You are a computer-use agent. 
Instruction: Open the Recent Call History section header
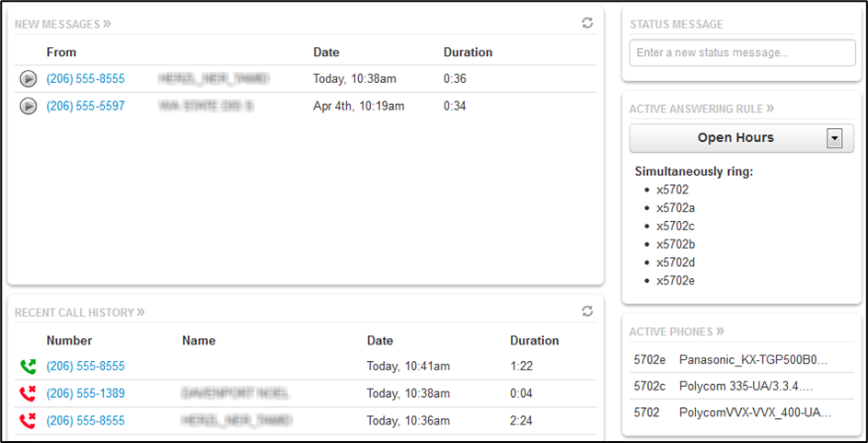point(79,312)
